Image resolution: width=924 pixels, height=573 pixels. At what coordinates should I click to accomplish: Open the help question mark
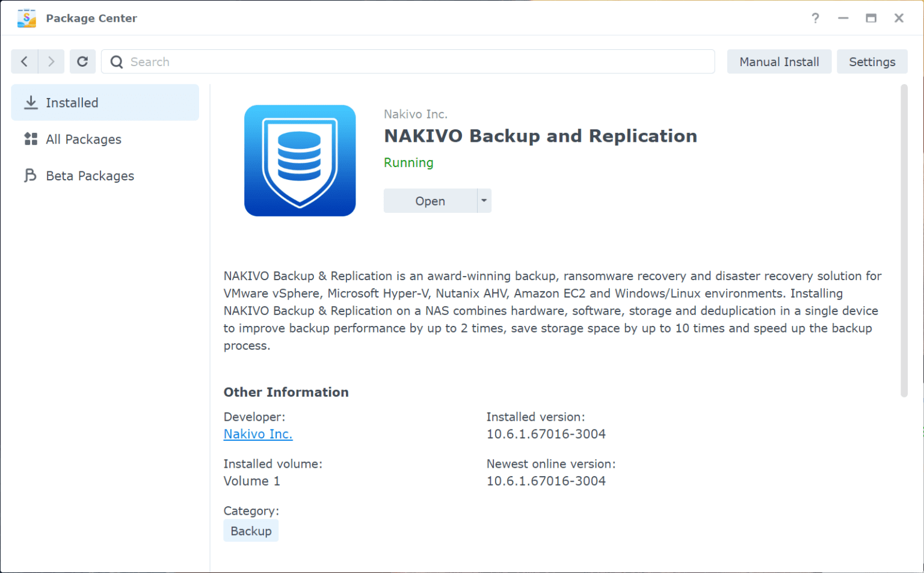click(x=815, y=18)
